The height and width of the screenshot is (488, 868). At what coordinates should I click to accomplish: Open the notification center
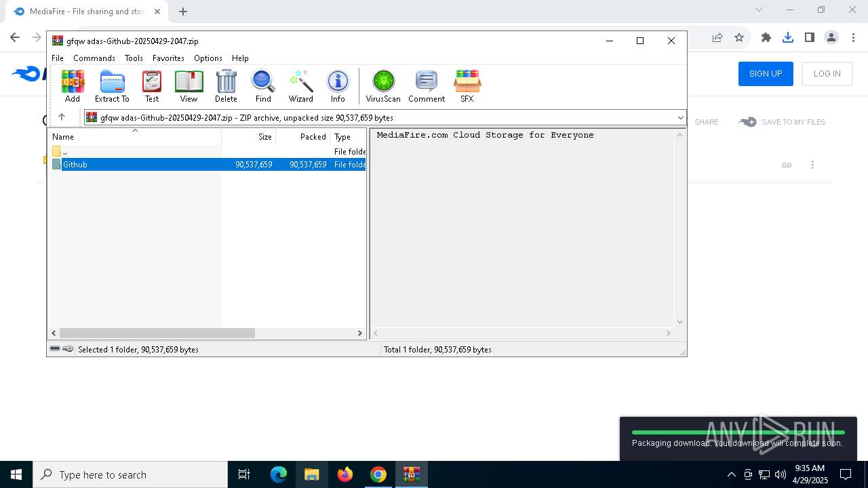tap(846, 474)
